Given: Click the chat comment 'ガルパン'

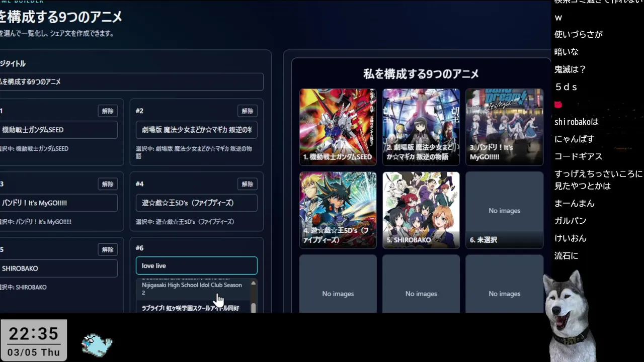Looking at the screenshot, I should (571, 221).
